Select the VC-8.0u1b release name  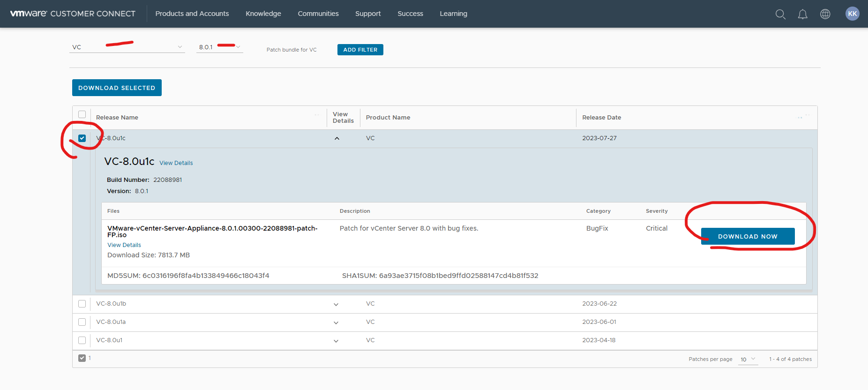[x=111, y=304]
